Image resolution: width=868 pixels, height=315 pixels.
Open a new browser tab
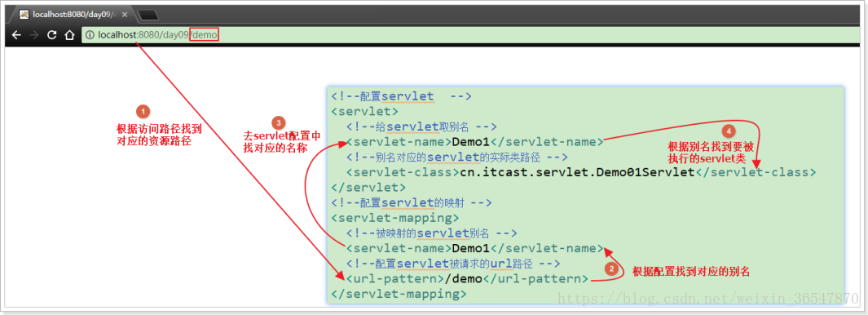pos(148,15)
